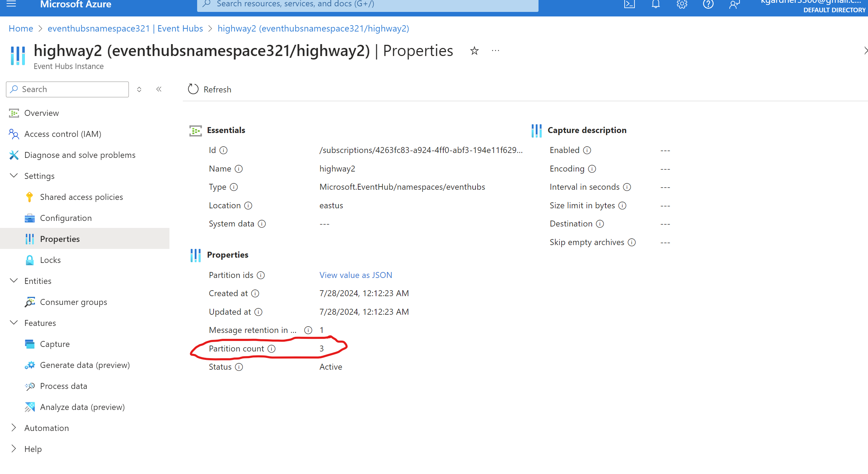Open the Help question mark icon
The height and width of the screenshot is (474, 868).
tap(708, 4)
